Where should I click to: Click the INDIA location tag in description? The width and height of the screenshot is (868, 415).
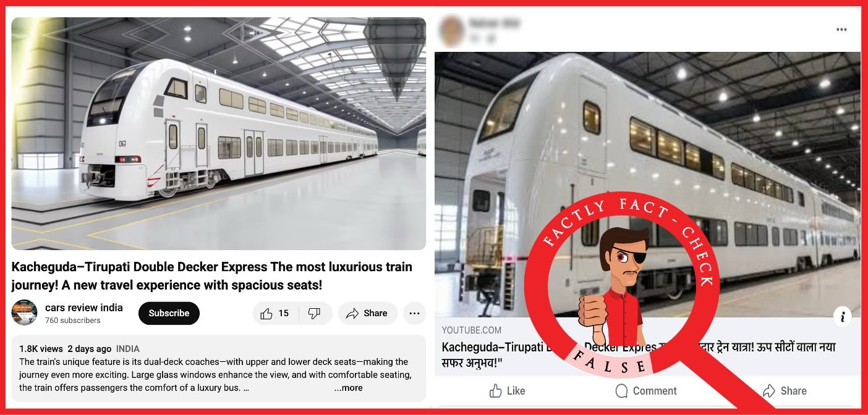[128, 349]
